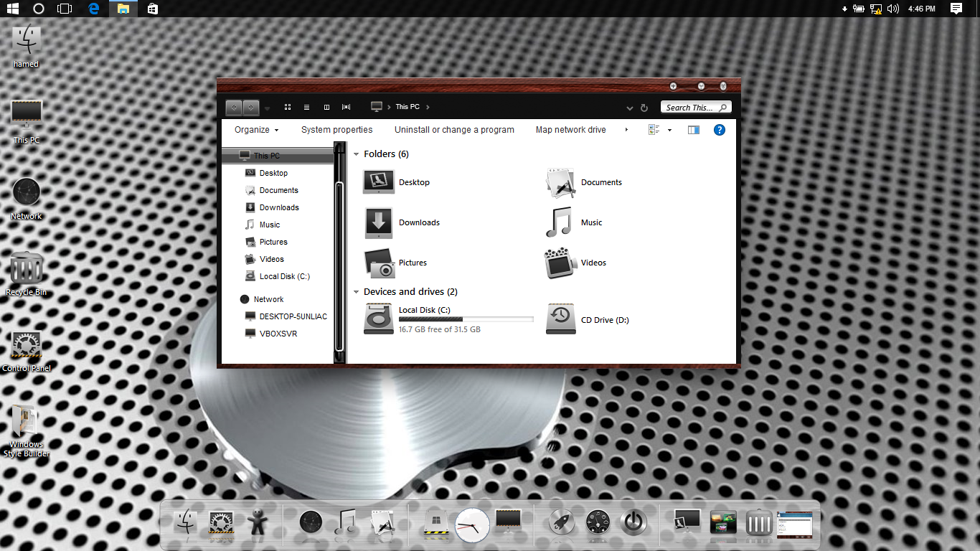Image resolution: width=980 pixels, height=551 pixels.
Task: Open the dock's trash bin icon
Action: coord(758,523)
